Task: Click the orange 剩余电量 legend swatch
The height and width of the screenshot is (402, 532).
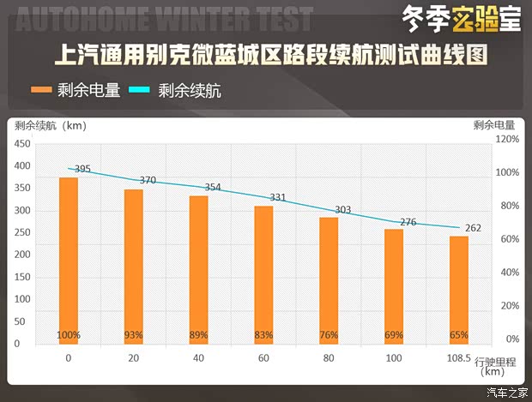Action: point(41,90)
